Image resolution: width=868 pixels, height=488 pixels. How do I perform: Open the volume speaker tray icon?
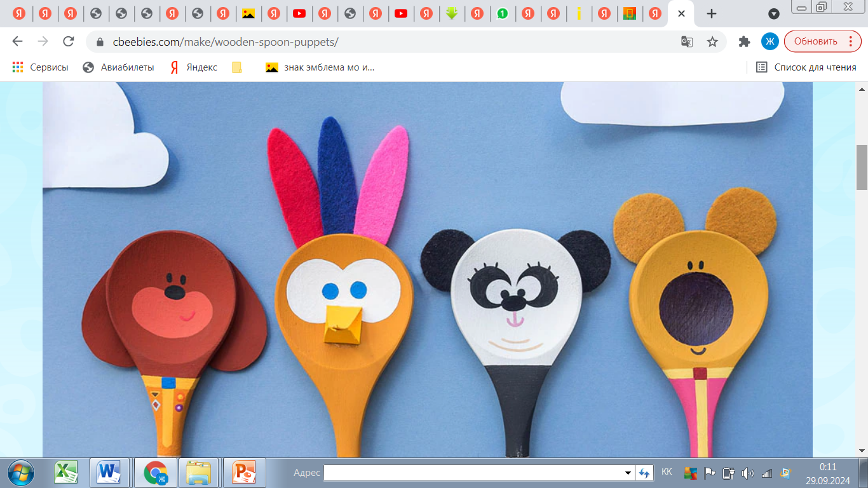click(x=748, y=473)
